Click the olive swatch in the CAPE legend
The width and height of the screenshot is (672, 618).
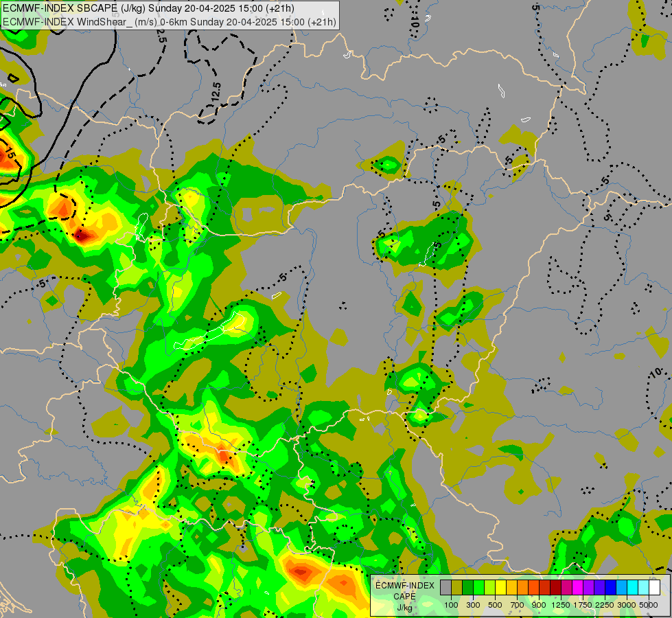(457, 588)
